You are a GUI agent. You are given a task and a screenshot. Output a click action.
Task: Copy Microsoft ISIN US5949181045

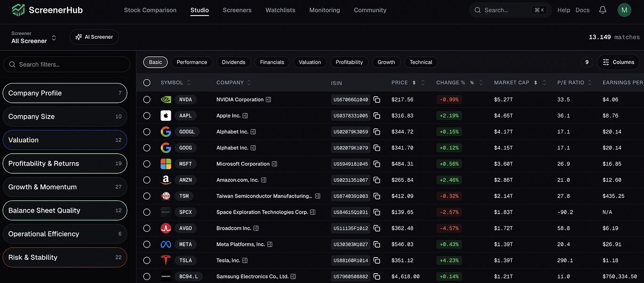point(377,164)
